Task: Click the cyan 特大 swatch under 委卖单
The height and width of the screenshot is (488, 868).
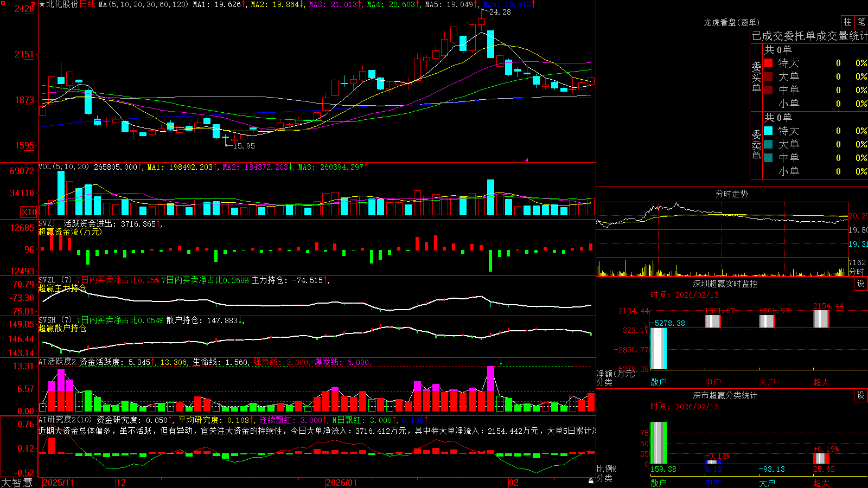Action: pyautogui.click(x=768, y=131)
